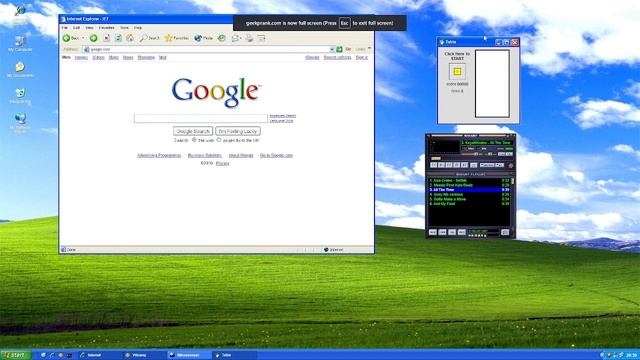This screenshot has height=360, width=640.
Task: Open the Search magnifier in IE toolbar
Action: [x=143, y=38]
